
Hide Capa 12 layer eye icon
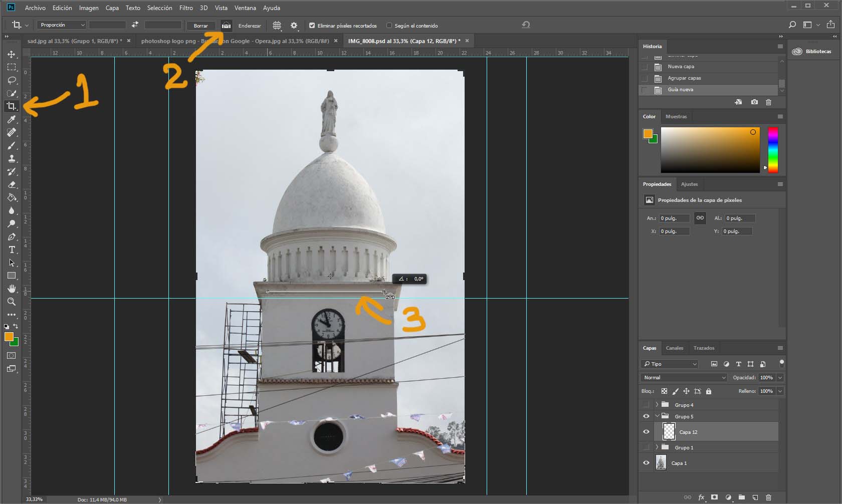click(x=646, y=432)
